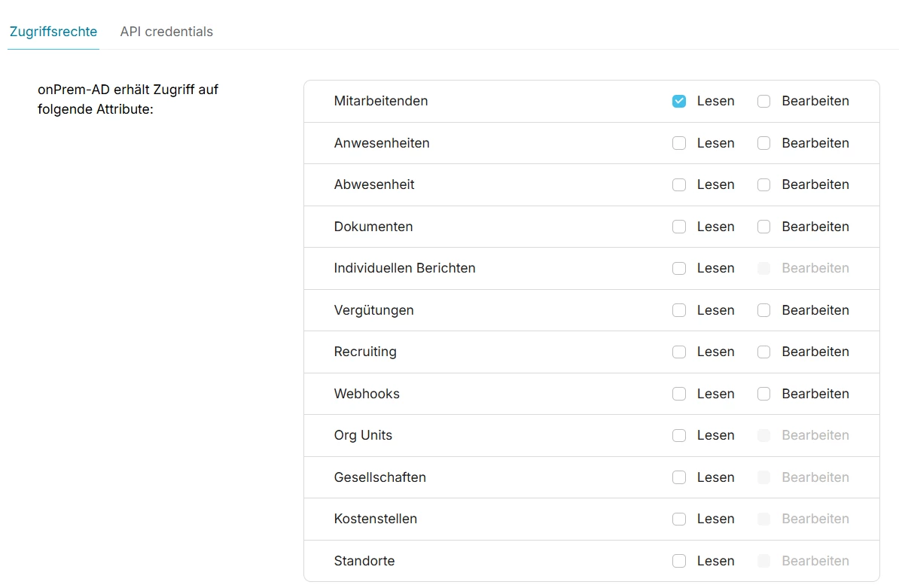Enable Lesen for Gesellschaften
Viewport: 899px width, 588px height.
pos(679,477)
